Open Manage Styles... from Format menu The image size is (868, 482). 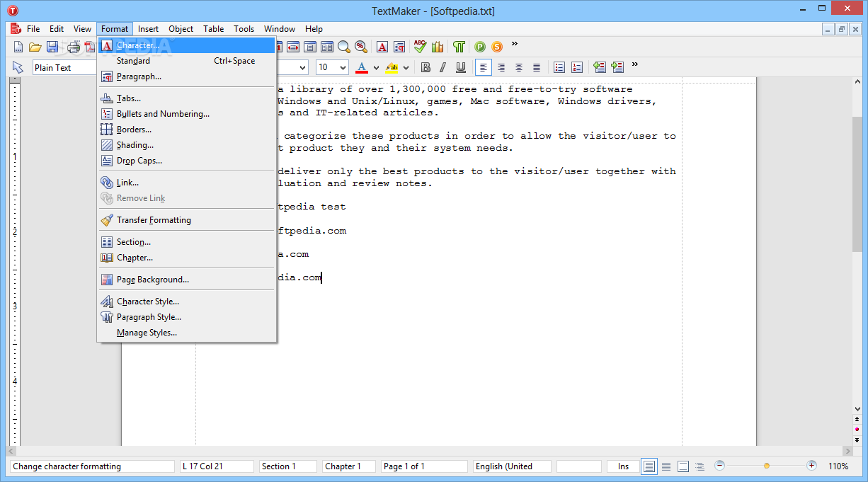click(x=186, y=333)
